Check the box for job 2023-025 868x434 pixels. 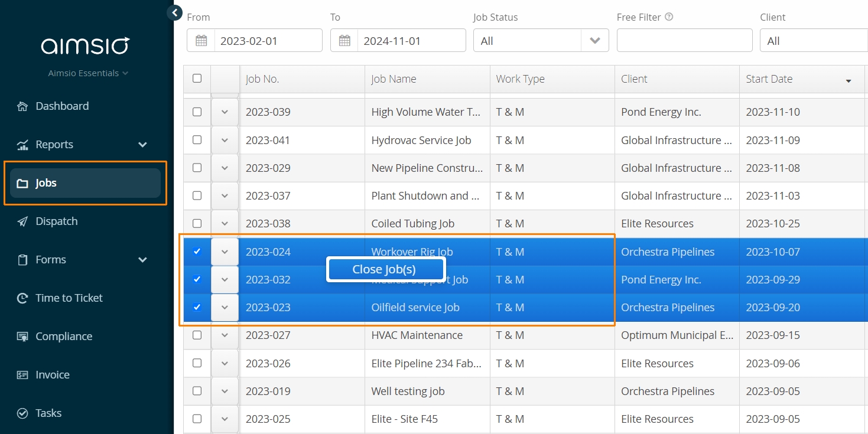click(x=197, y=419)
